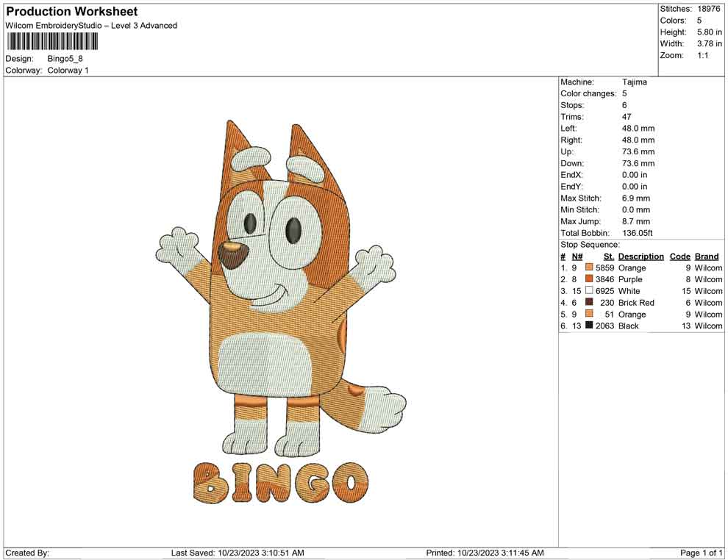
Task: Click the 'EndX:' label
Action: pyautogui.click(x=571, y=174)
